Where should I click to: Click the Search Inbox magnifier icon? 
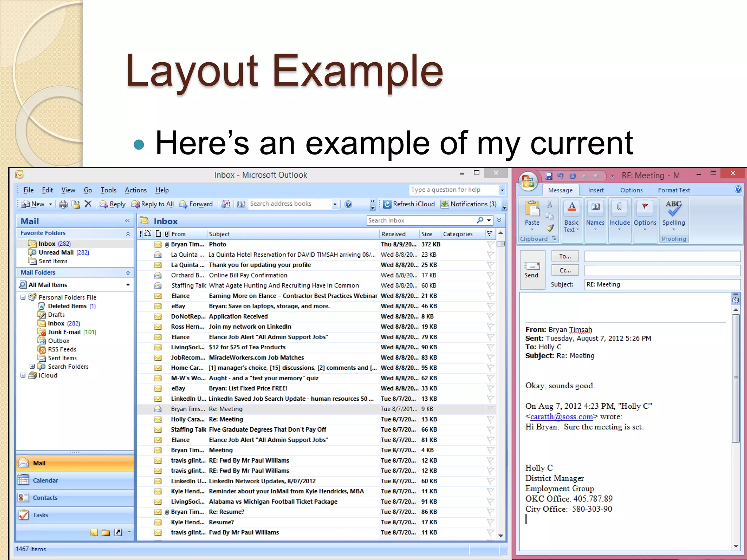pos(480,220)
